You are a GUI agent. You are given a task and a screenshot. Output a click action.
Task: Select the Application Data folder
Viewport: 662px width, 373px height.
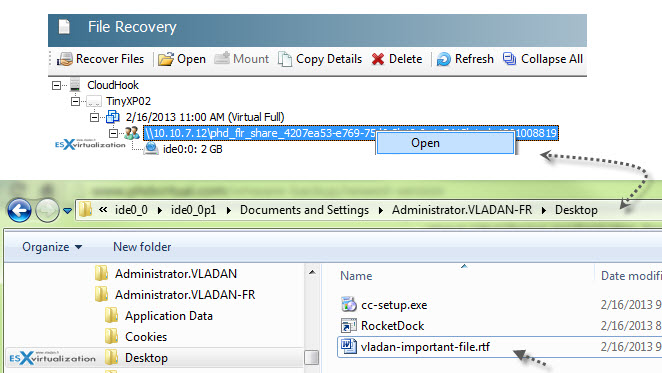point(168,316)
